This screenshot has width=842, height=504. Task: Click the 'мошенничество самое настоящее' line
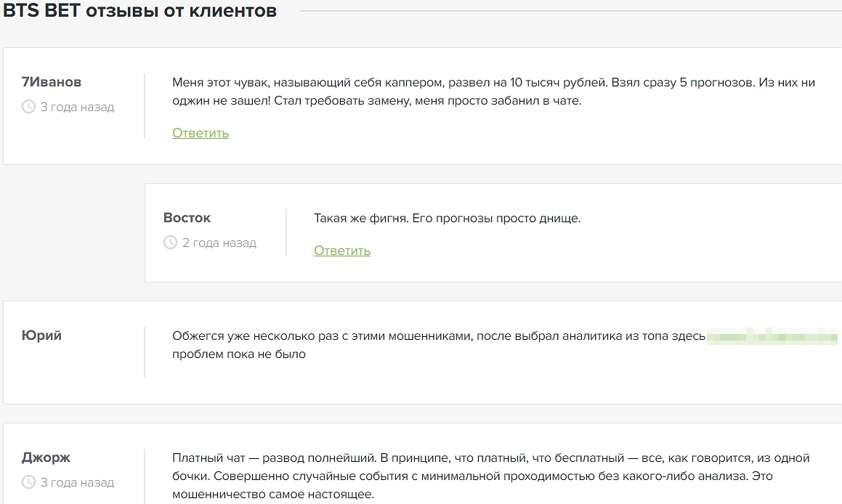point(272,495)
